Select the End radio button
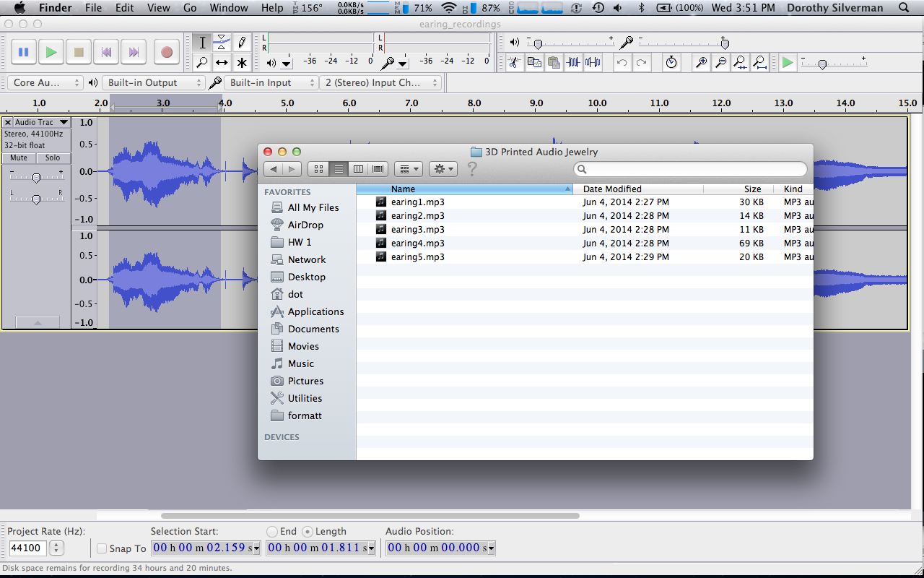 272,531
